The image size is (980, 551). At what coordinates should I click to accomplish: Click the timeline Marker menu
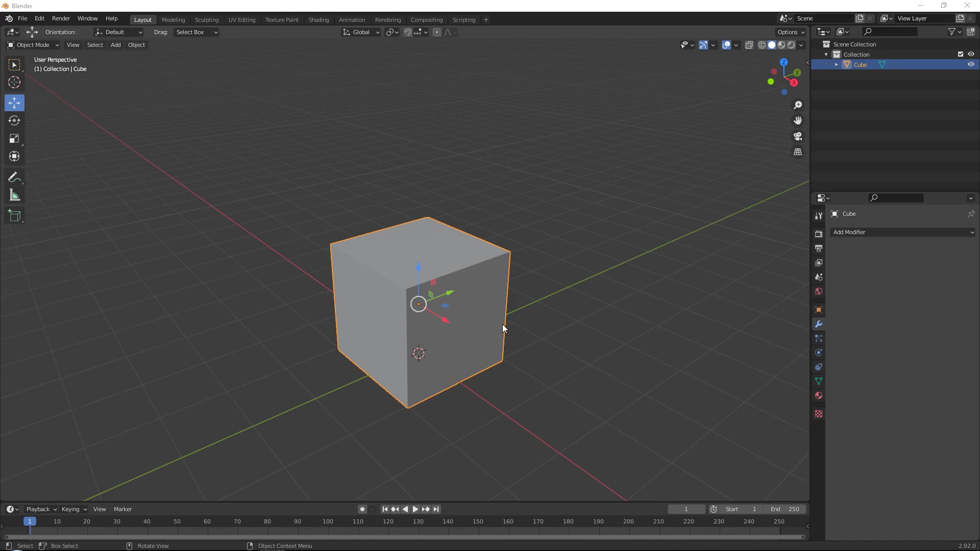[x=122, y=509]
